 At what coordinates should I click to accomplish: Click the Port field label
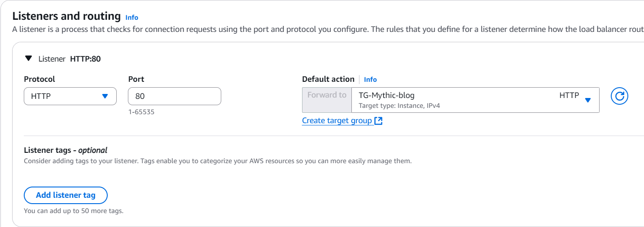click(x=136, y=79)
